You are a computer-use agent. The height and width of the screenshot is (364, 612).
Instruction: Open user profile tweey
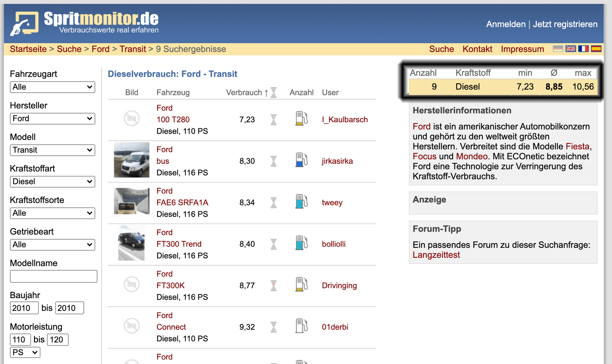pos(332,203)
